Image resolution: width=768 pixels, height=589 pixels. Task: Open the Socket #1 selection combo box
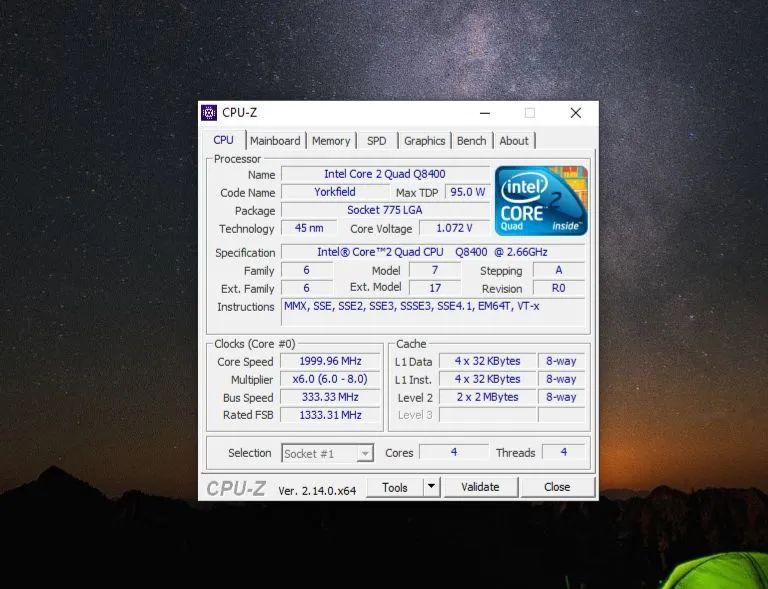tap(328, 453)
